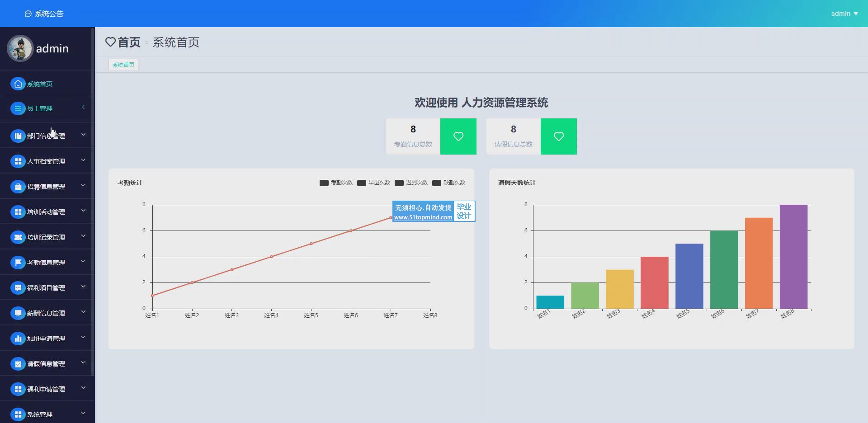The height and width of the screenshot is (423, 868).
Task: Expand 福利项目管理 via its chevron
Action: pos(83,287)
